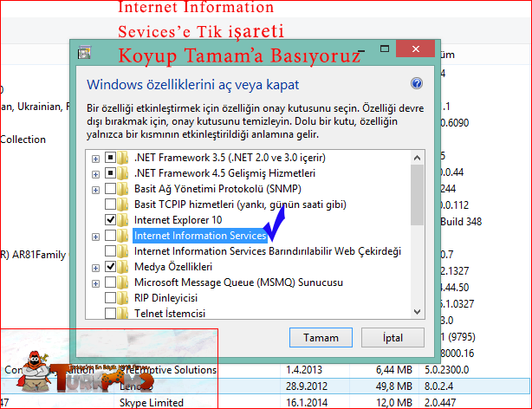Click folder icon beside Basit TCPIP hizmetleri
Screen dimensions: 532x409
click(x=122, y=204)
